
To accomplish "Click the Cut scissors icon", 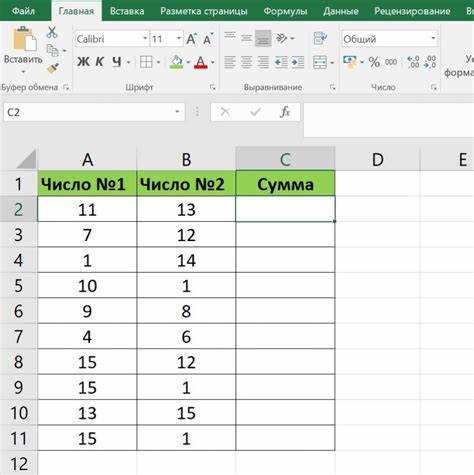I will coord(52,32).
